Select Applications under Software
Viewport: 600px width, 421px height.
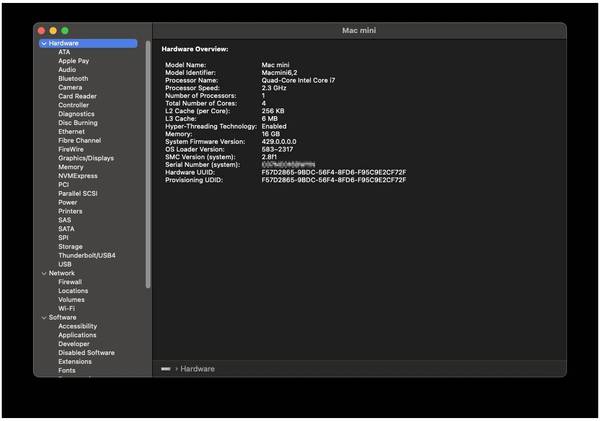coord(77,335)
